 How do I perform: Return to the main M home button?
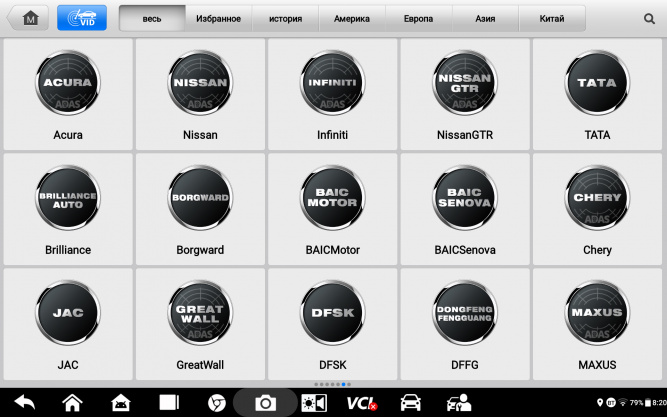coord(28,18)
